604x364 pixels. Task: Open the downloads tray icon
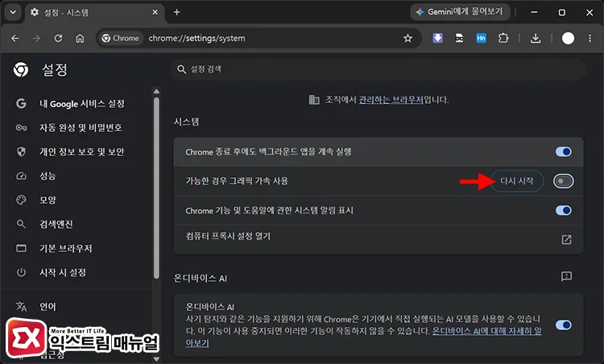(x=536, y=38)
